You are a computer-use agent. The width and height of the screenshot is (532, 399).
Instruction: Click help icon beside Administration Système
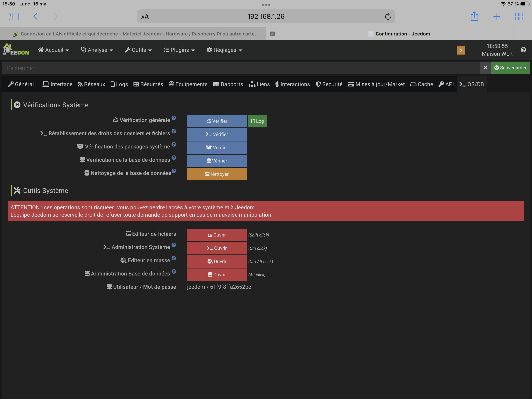click(174, 245)
